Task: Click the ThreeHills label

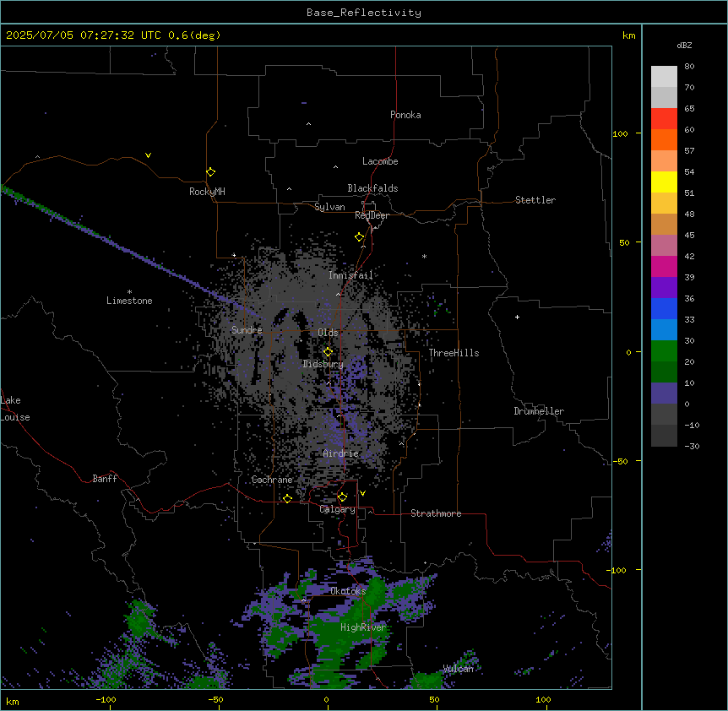Action: [454, 353]
